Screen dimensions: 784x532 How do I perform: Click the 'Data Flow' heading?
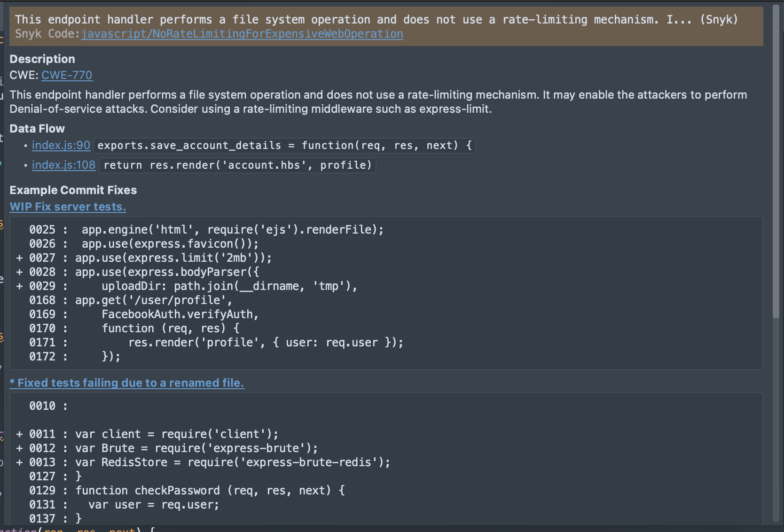coord(37,129)
